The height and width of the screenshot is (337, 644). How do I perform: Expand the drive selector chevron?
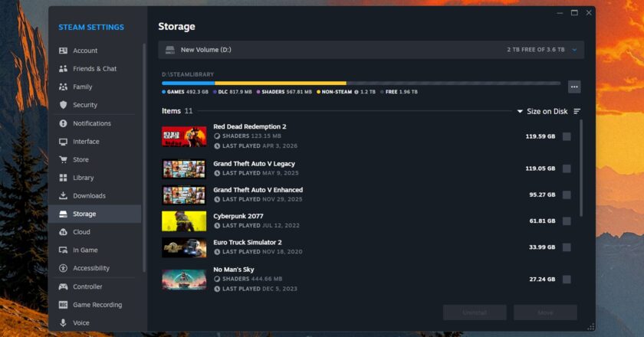coord(574,50)
